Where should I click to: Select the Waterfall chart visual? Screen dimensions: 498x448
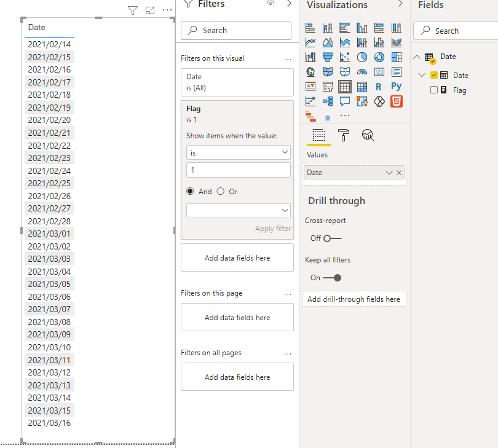pos(310,57)
